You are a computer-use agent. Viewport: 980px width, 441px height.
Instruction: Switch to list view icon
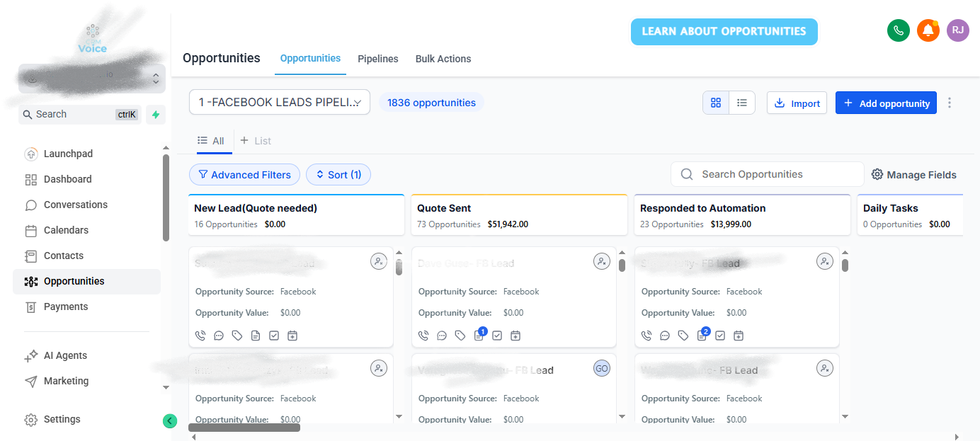tap(742, 103)
